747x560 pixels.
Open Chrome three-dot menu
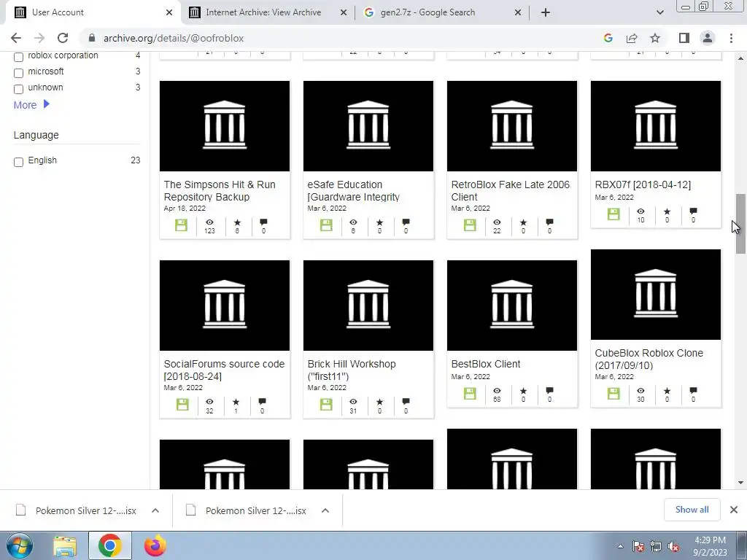click(731, 38)
